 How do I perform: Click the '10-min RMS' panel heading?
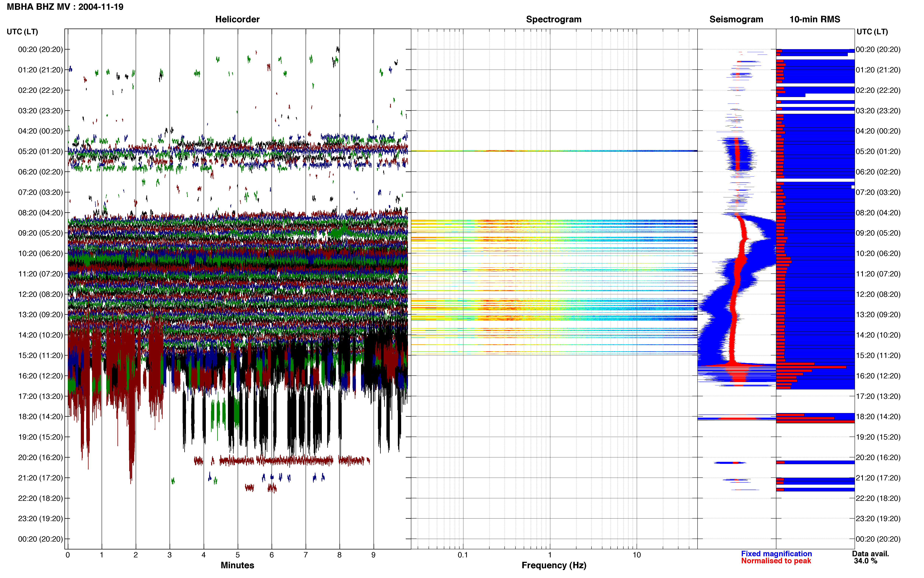[815, 19]
